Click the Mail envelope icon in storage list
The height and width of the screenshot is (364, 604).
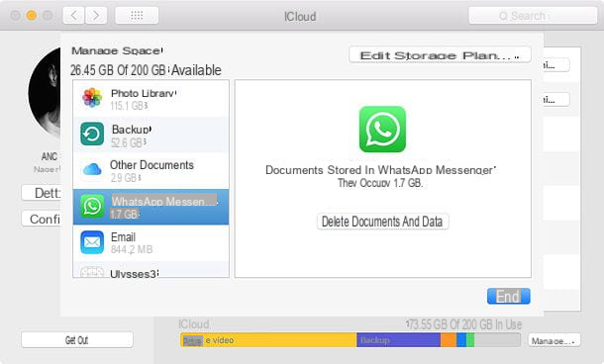[92, 242]
